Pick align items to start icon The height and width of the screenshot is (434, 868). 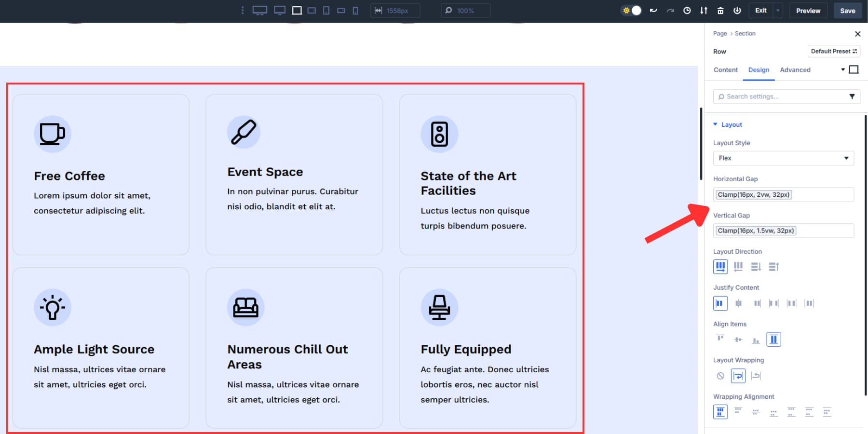pyautogui.click(x=720, y=339)
